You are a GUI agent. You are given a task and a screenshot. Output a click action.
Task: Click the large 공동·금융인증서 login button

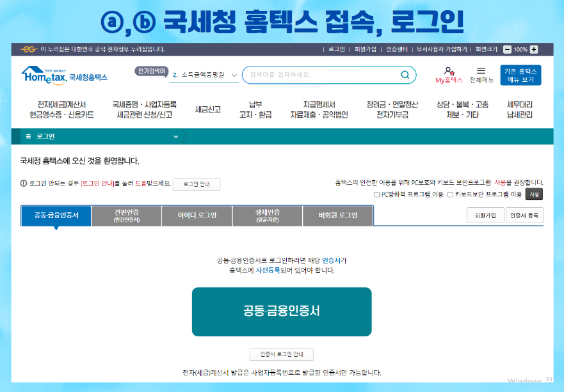[x=282, y=311]
